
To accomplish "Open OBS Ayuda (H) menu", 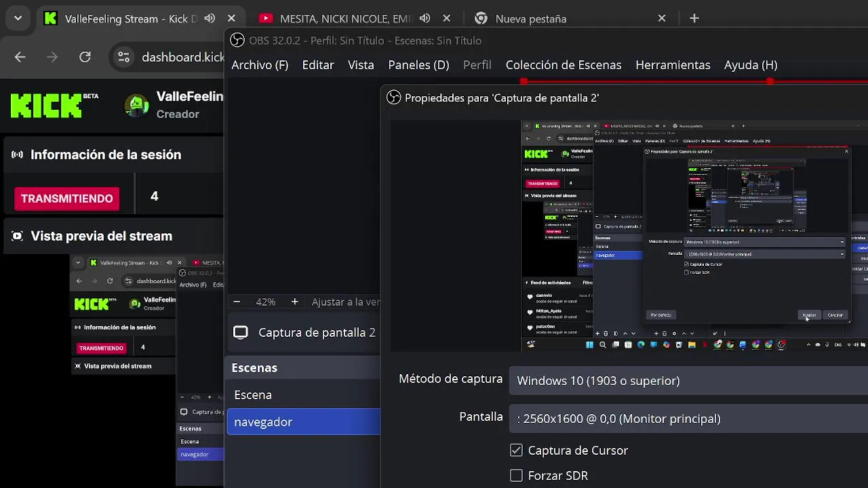I will pos(751,65).
